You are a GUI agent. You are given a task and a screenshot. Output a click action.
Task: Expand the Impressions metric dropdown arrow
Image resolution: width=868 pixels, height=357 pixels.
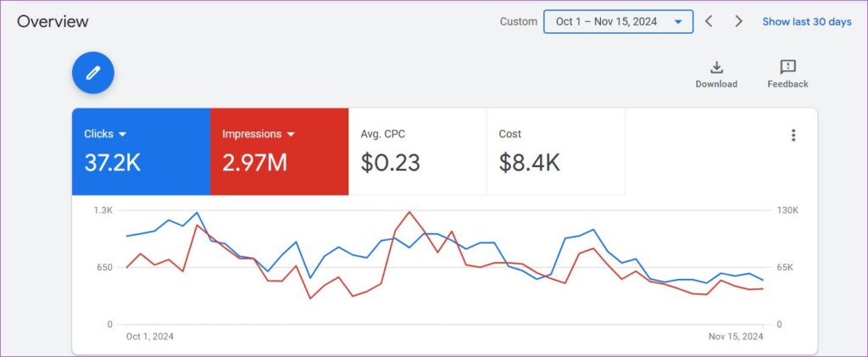(291, 134)
